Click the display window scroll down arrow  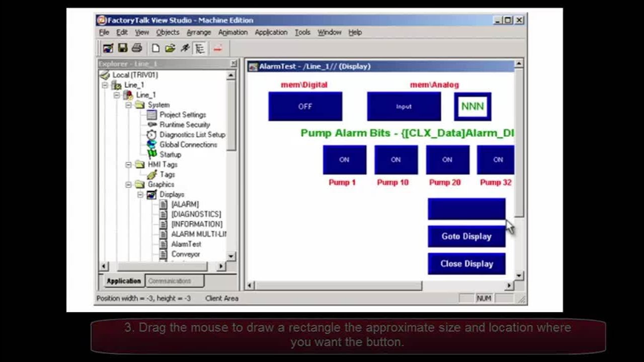click(x=519, y=276)
